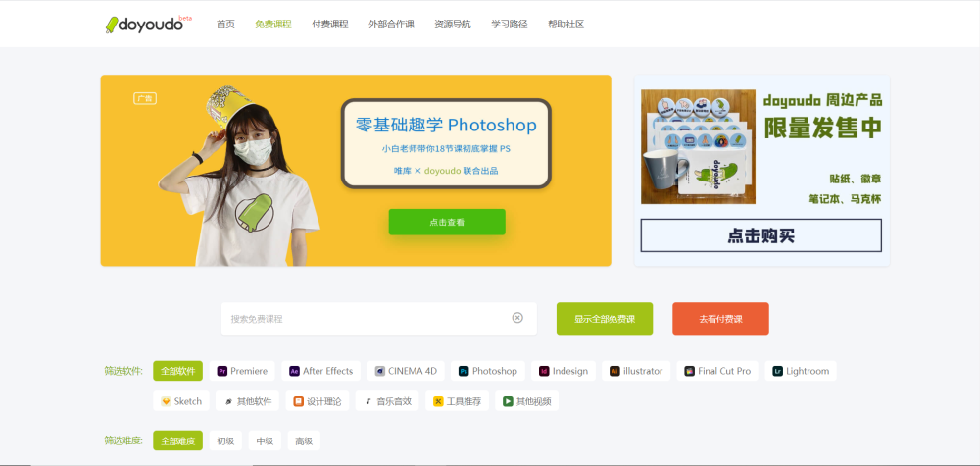Click the orange 去看付费课 button
This screenshot has height=466, width=980.
coord(720,319)
